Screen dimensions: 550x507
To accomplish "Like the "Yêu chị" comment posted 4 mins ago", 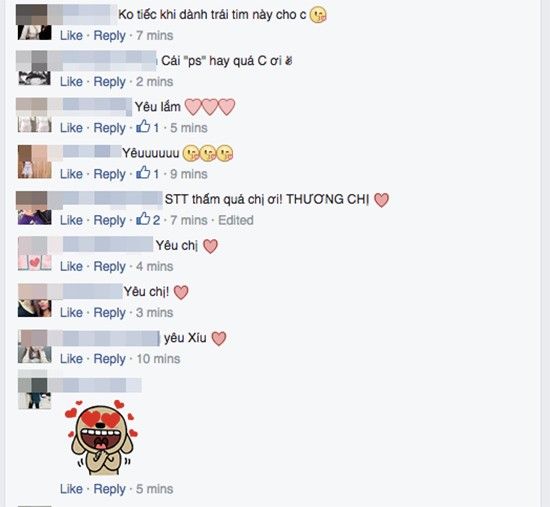I will point(71,266).
